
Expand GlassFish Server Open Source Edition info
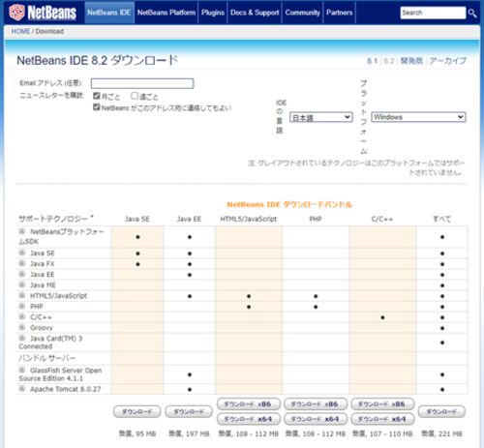click(x=22, y=370)
